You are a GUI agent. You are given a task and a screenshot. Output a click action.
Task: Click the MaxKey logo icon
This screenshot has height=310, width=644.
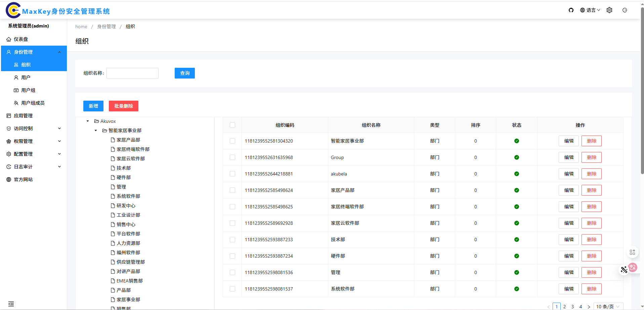[13, 10]
